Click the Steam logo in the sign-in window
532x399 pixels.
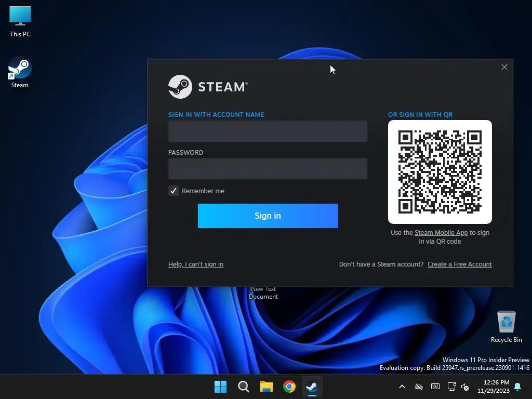208,87
